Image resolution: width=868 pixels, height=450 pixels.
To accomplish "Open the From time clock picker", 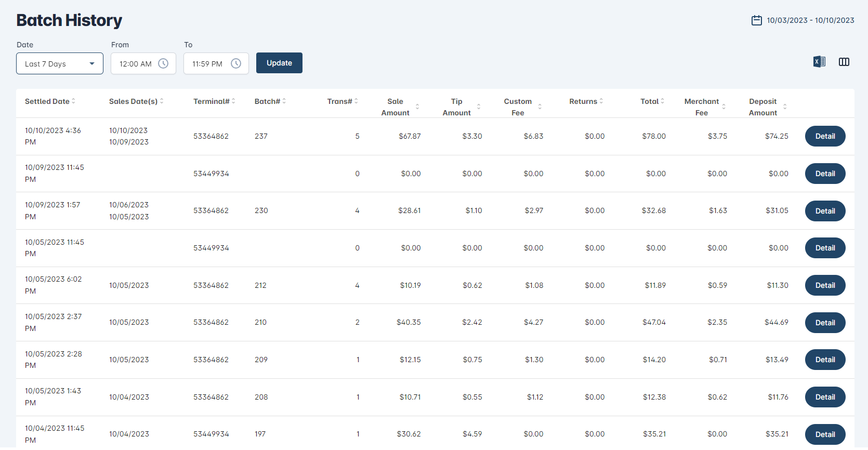I will click(163, 63).
